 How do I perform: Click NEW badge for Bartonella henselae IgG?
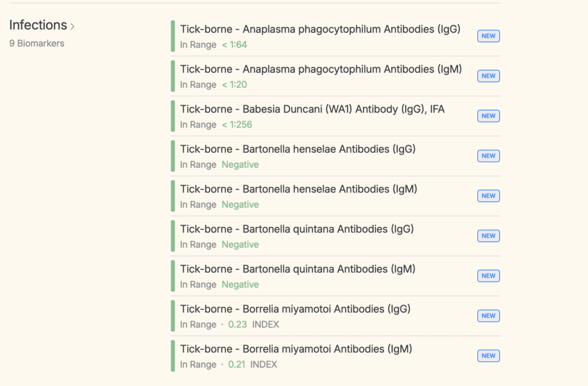(488, 156)
